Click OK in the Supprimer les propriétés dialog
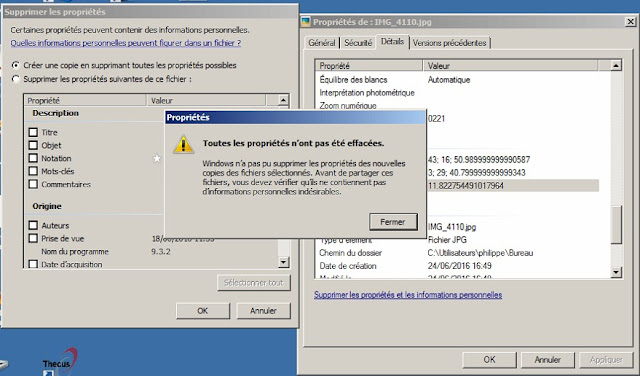 coord(203,311)
